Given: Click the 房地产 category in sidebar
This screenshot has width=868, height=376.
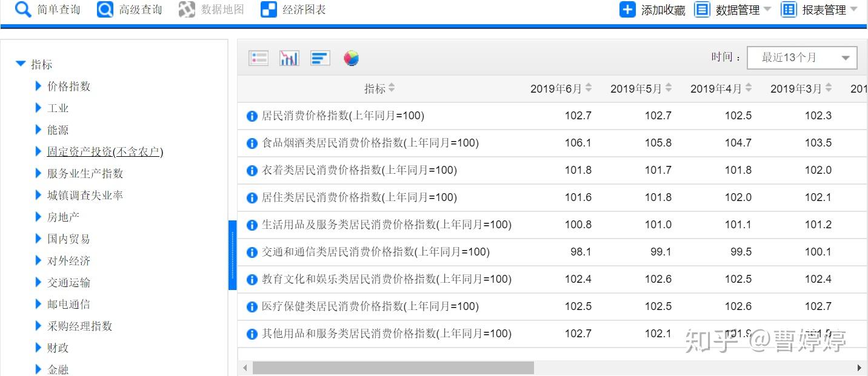Looking at the screenshot, I should point(63,217).
